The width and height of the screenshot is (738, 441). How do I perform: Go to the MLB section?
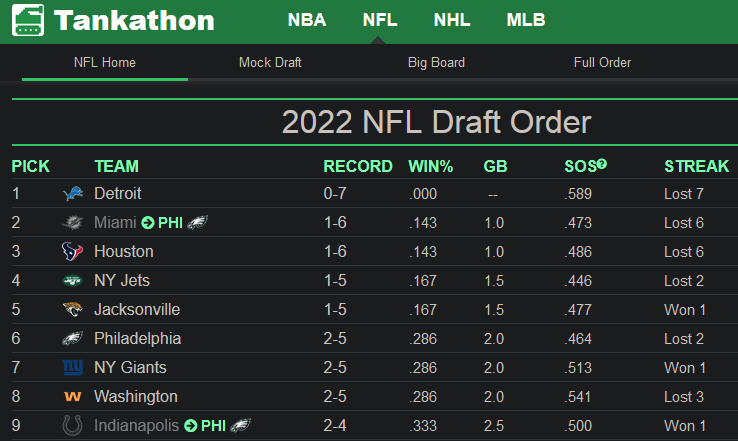point(526,20)
